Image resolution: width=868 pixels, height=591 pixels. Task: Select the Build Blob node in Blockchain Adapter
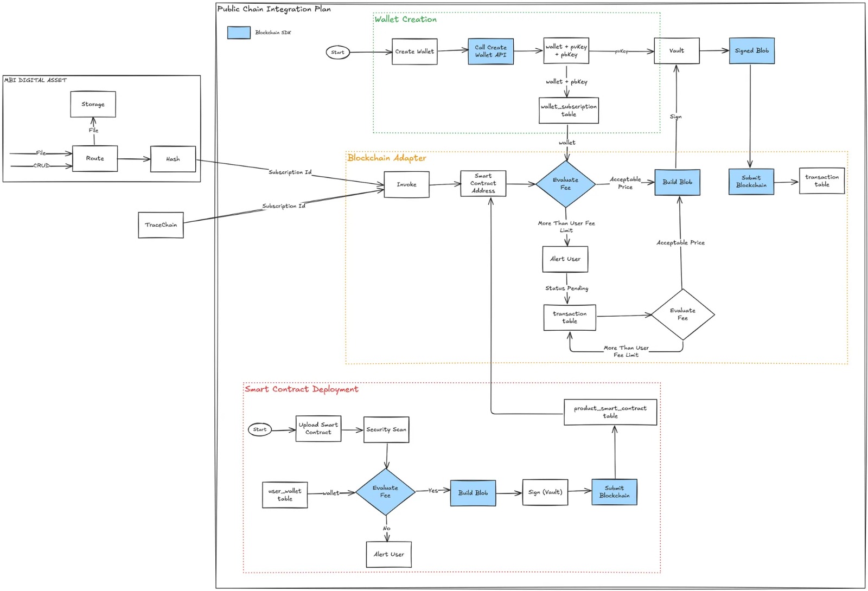pyautogui.click(x=677, y=182)
